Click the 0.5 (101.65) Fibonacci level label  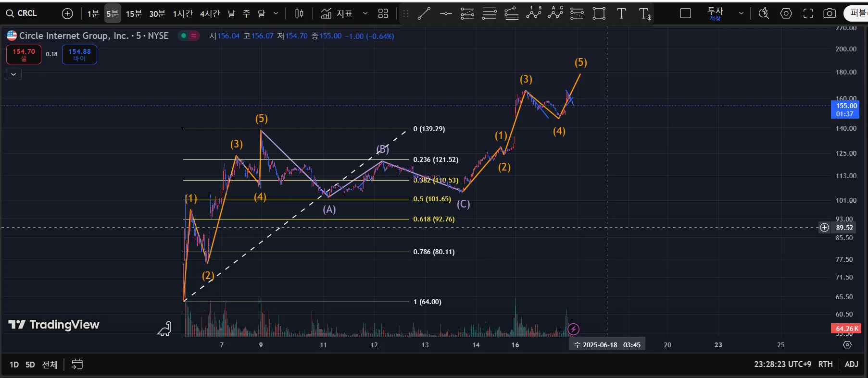[x=432, y=199]
